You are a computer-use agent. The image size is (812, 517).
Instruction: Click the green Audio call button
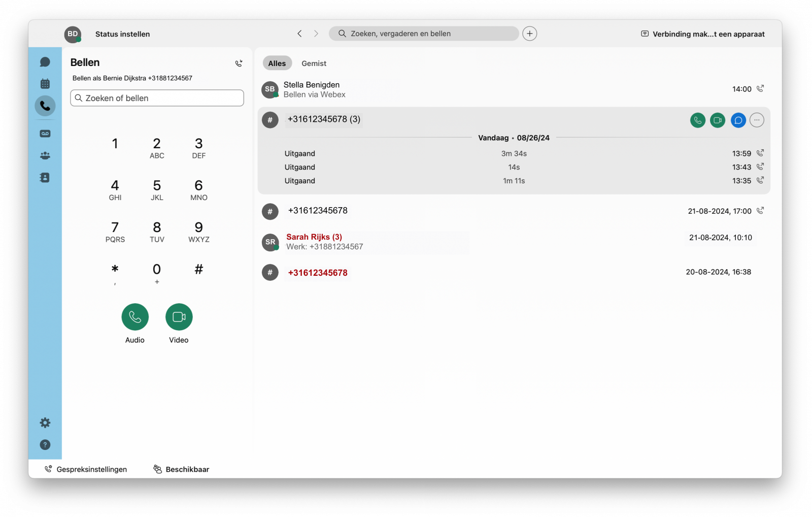(135, 317)
